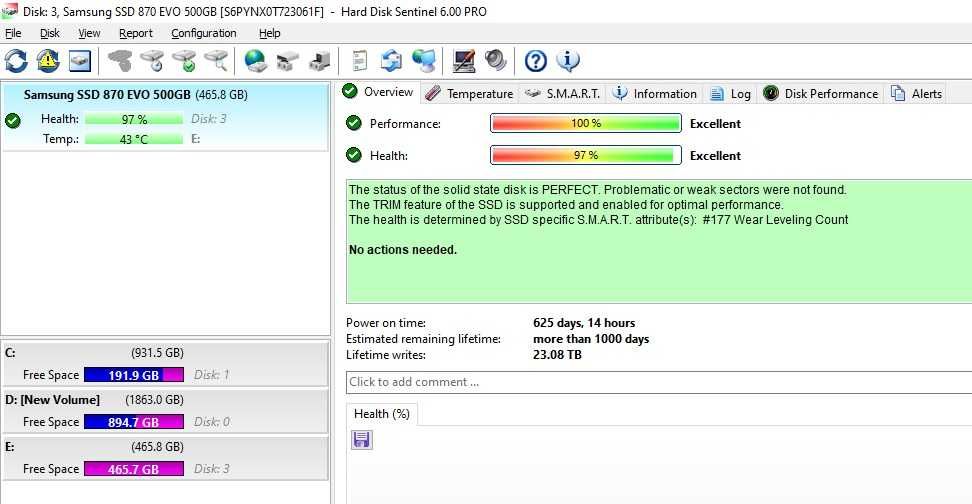This screenshot has height=504, width=972.
Task: Click the '23.08 TB' lifetime writes value
Action: pos(557,355)
